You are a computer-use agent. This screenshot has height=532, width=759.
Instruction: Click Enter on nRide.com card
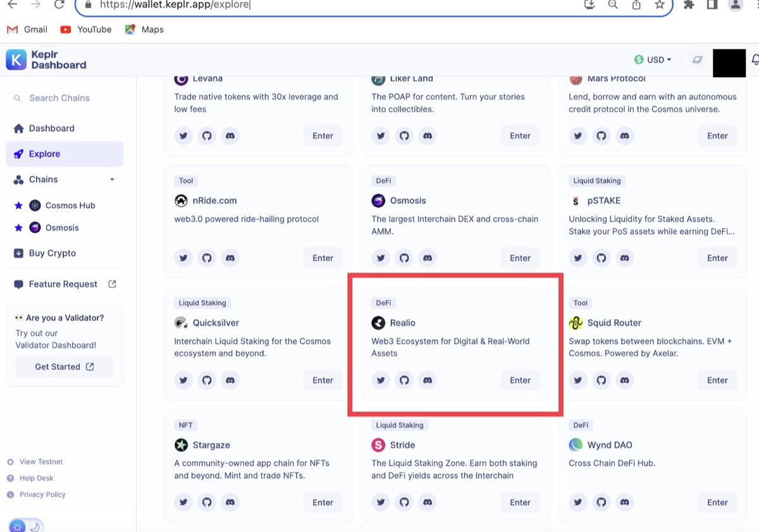click(323, 258)
